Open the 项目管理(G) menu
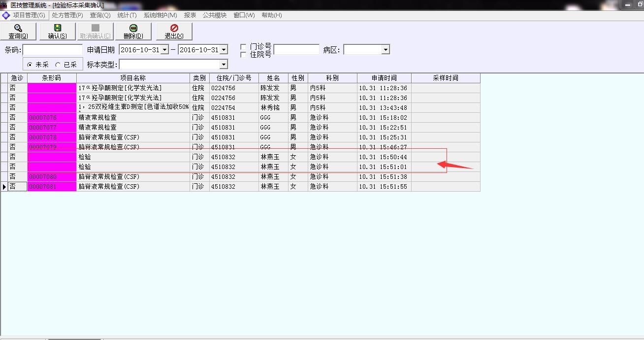 tap(29, 15)
